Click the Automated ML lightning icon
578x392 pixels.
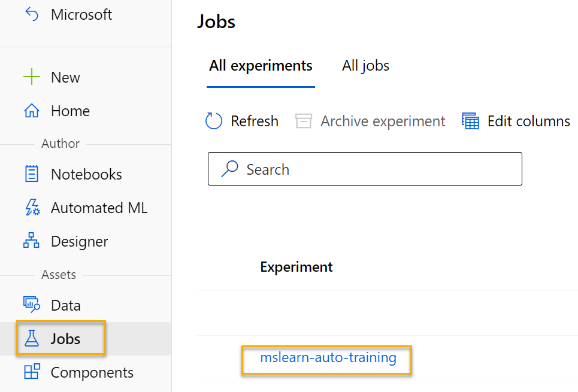pos(32,208)
